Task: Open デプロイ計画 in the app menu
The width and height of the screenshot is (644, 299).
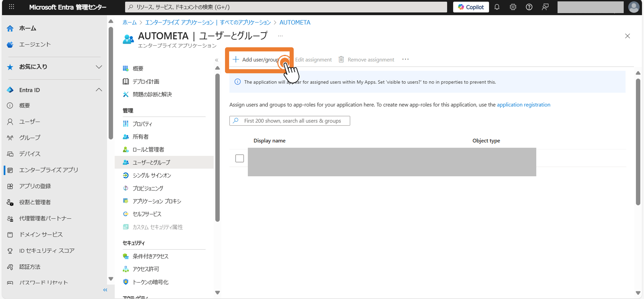Action: [x=146, y=81]
